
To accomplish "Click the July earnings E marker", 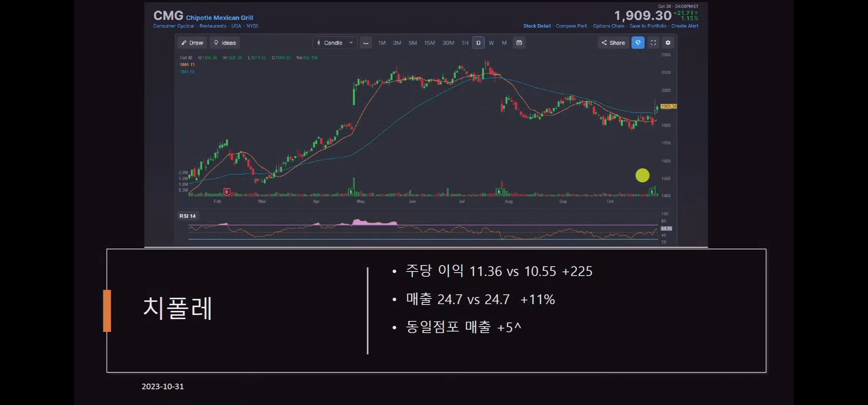I will [499, 192].
